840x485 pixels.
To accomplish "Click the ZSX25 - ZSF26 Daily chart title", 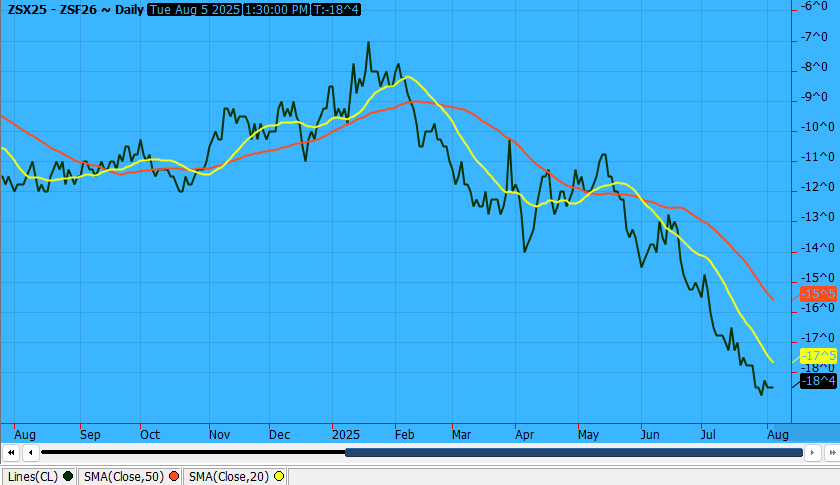I will coord(74,10).
